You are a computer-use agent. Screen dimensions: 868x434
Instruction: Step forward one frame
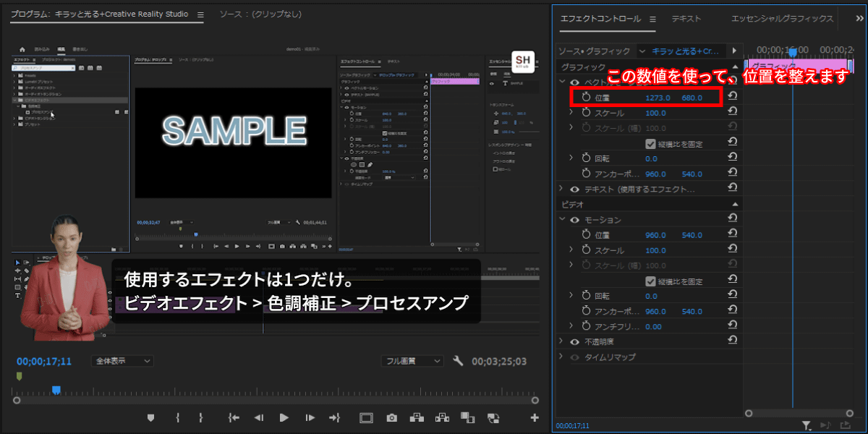tap(310, 417)
